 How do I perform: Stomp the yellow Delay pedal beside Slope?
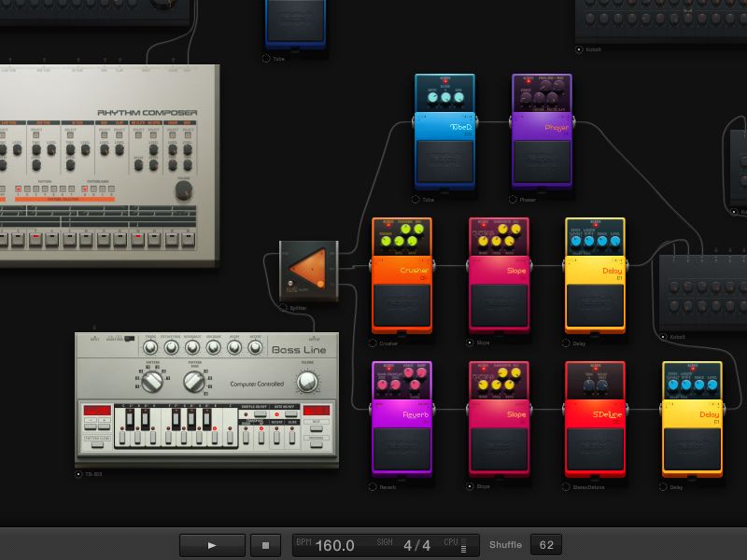click(x=595, y=305)
